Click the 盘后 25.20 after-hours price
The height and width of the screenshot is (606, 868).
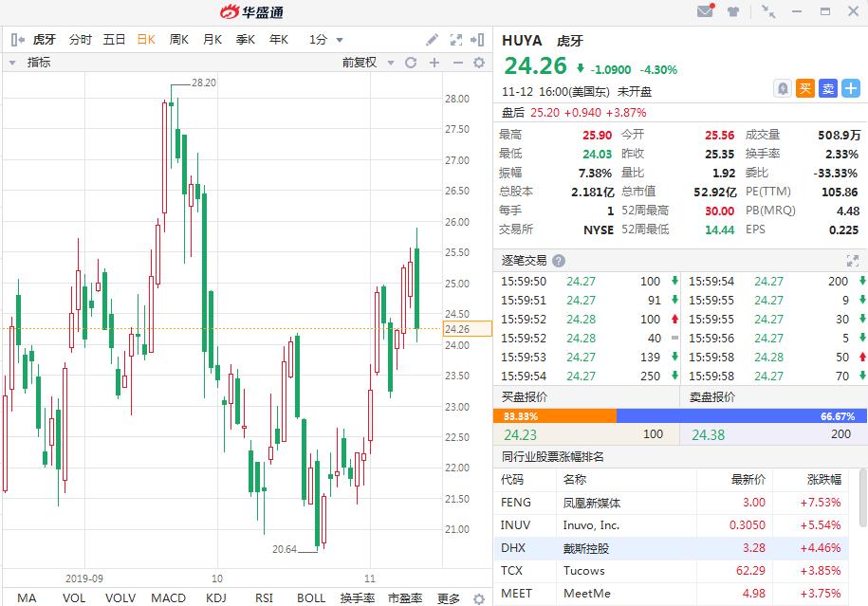545,112
